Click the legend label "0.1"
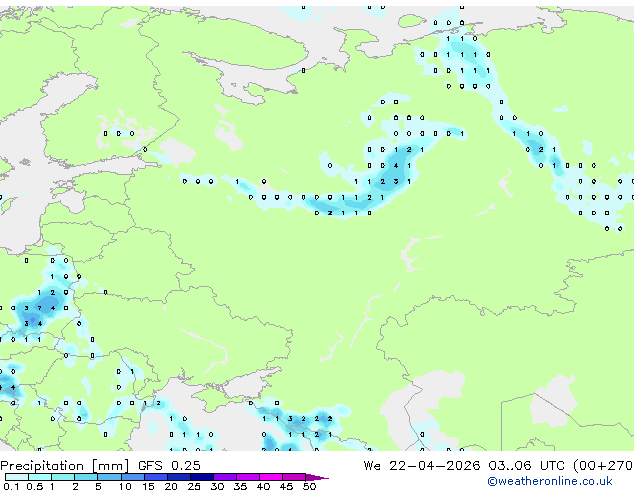 click(x=11, y=486)
